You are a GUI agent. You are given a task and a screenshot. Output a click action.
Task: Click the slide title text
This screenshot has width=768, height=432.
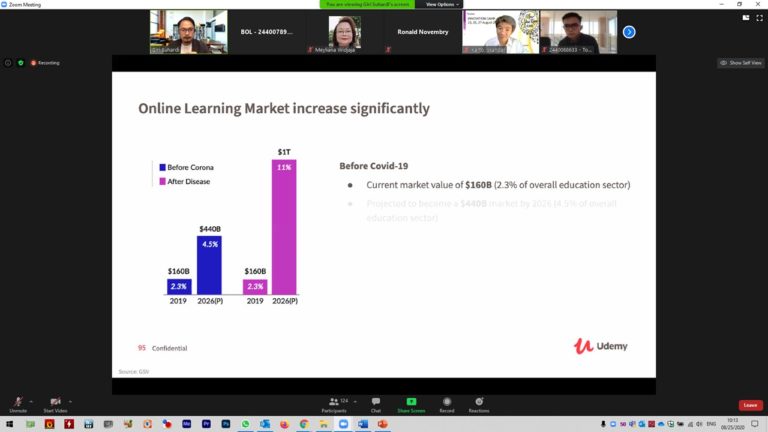coord(284,108)
